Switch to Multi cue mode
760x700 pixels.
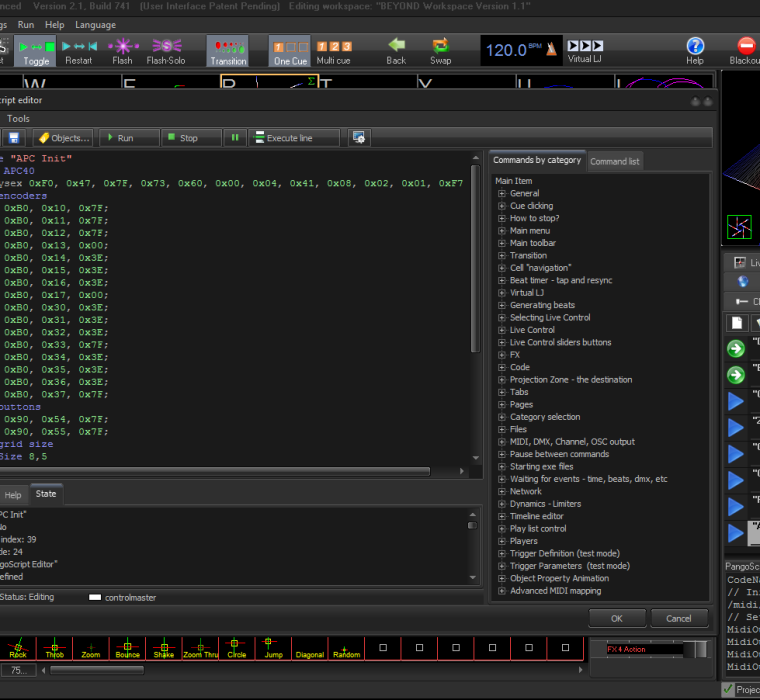point(334,50)
